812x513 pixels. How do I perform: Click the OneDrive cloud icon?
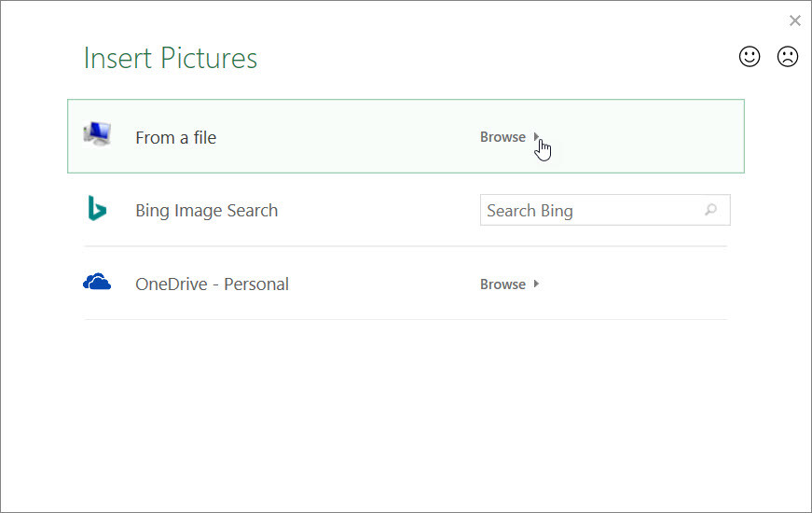pyautogui.click(x=97, y=282)
